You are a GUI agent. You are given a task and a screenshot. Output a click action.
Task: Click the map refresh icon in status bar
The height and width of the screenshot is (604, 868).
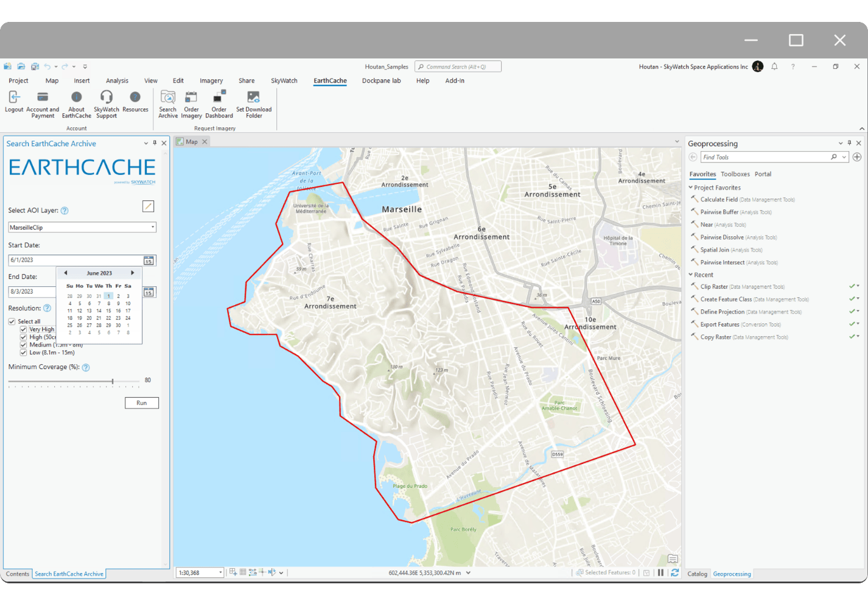pos(674,572)
